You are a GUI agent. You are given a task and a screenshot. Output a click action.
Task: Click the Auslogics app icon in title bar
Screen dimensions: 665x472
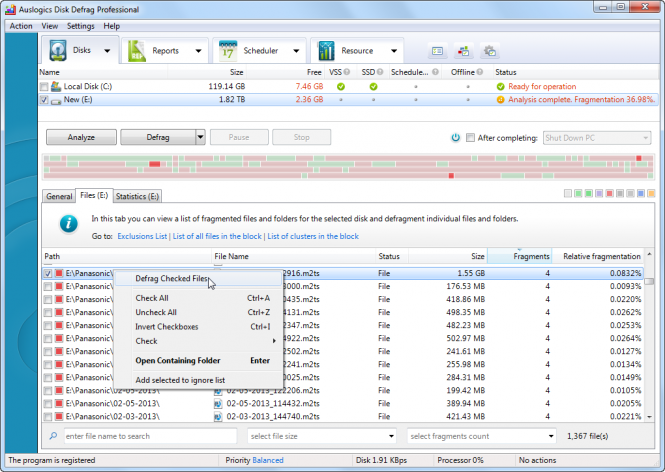[11, 9]
